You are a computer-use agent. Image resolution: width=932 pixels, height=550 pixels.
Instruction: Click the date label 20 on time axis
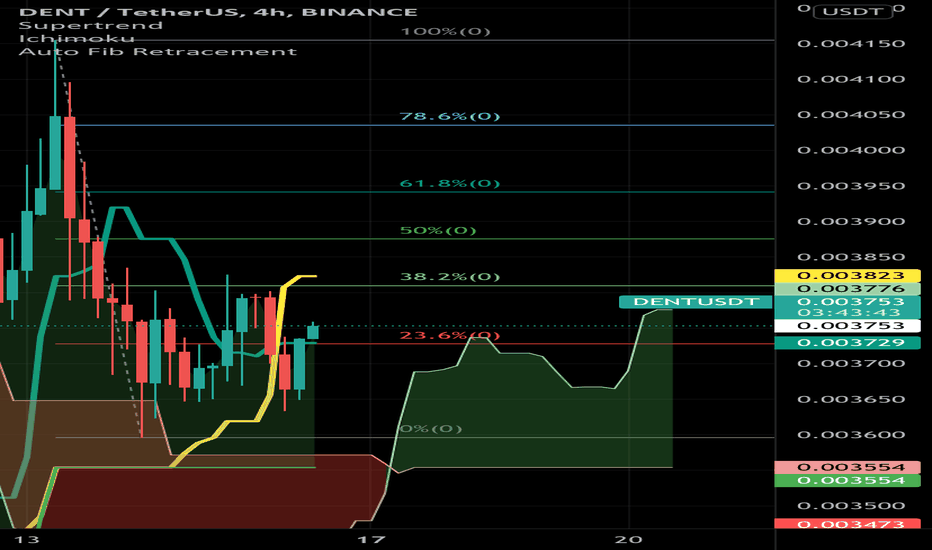click(628, 540)
